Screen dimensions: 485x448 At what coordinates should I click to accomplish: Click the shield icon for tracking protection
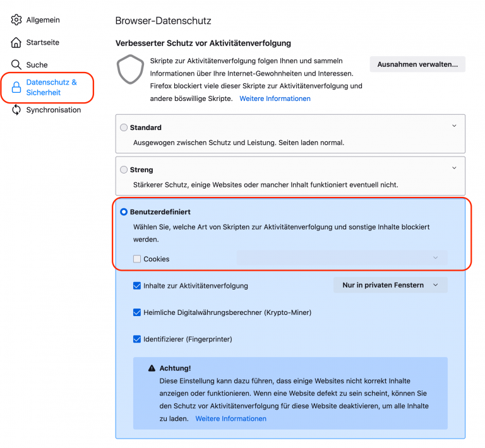coord(130,70)
